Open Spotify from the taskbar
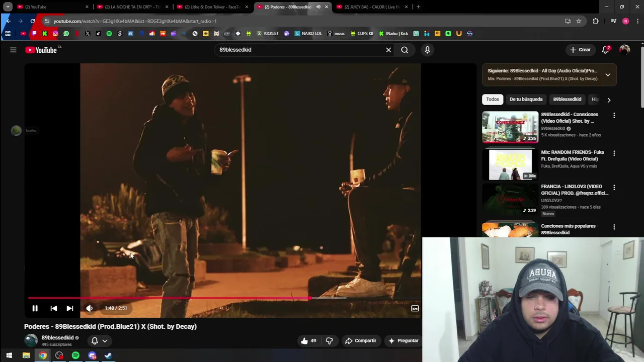The image size is (644, 362). (75, 355)
